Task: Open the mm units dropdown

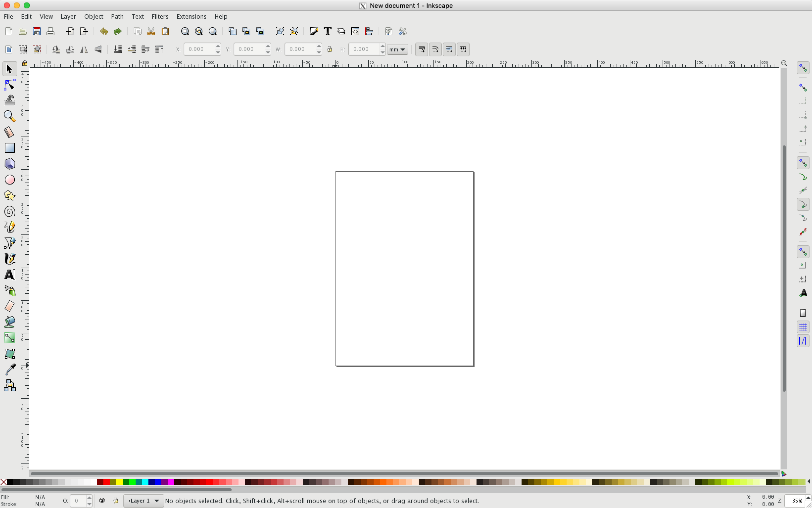Action: 398,49
